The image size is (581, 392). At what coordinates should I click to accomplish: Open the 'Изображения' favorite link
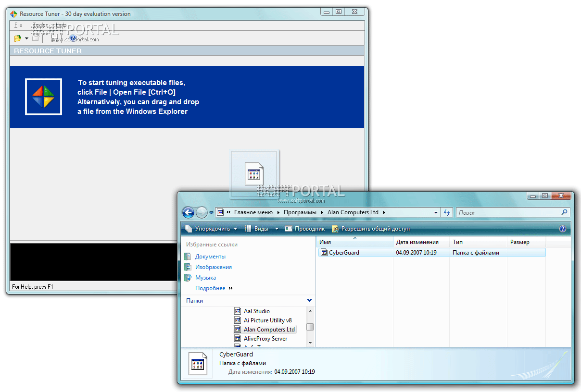214,267
